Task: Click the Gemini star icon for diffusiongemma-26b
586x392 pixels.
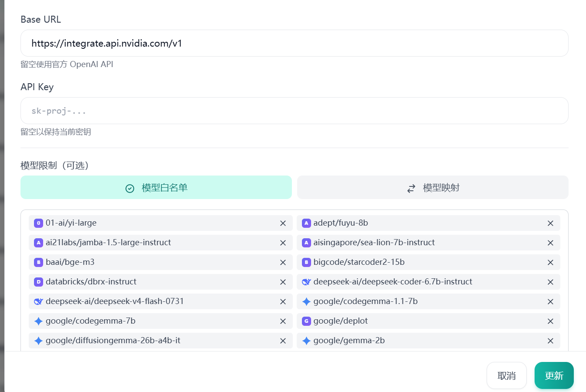Action: [x=38, y=341]
